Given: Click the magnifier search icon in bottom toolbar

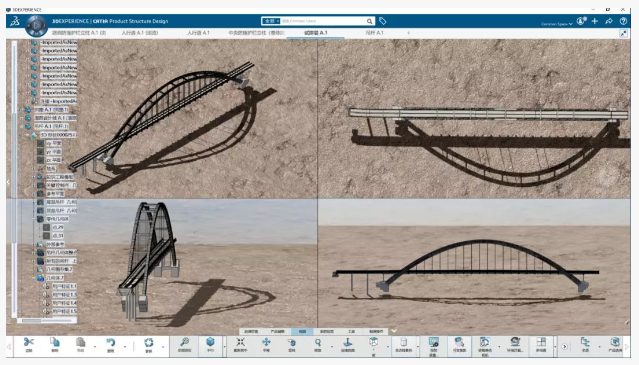Looking at the screenshot, I should (185, 342).
